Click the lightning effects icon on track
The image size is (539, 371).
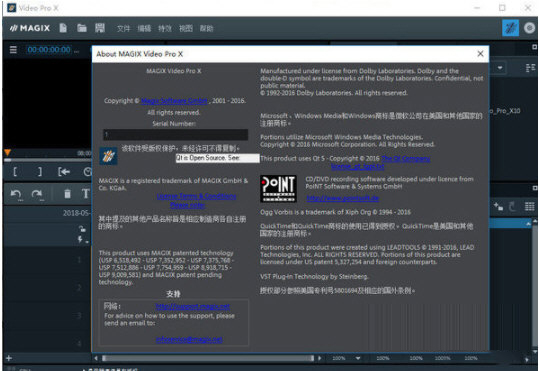tap(80, 239)
